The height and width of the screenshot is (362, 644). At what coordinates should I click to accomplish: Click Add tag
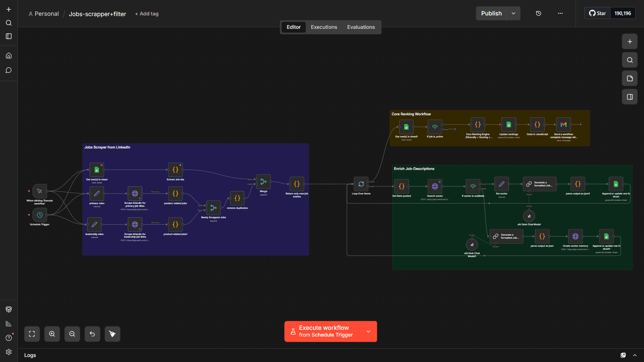(x=147, y=14)
